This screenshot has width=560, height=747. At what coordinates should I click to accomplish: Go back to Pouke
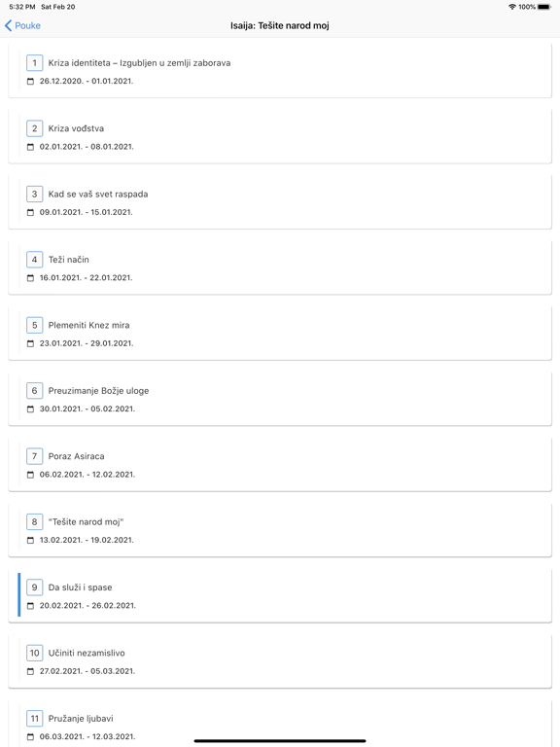(x=22, y=25)
